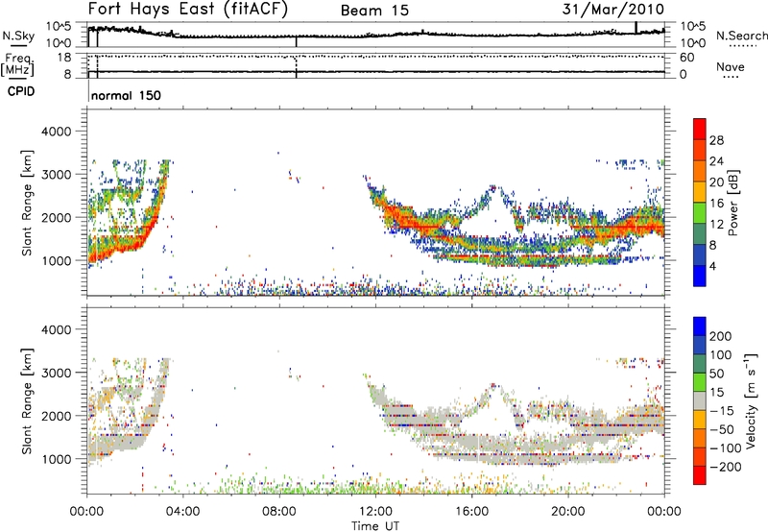Click the 'Nave' legend label
Screen dimensions: 768x532
click(x=731, y=66)
